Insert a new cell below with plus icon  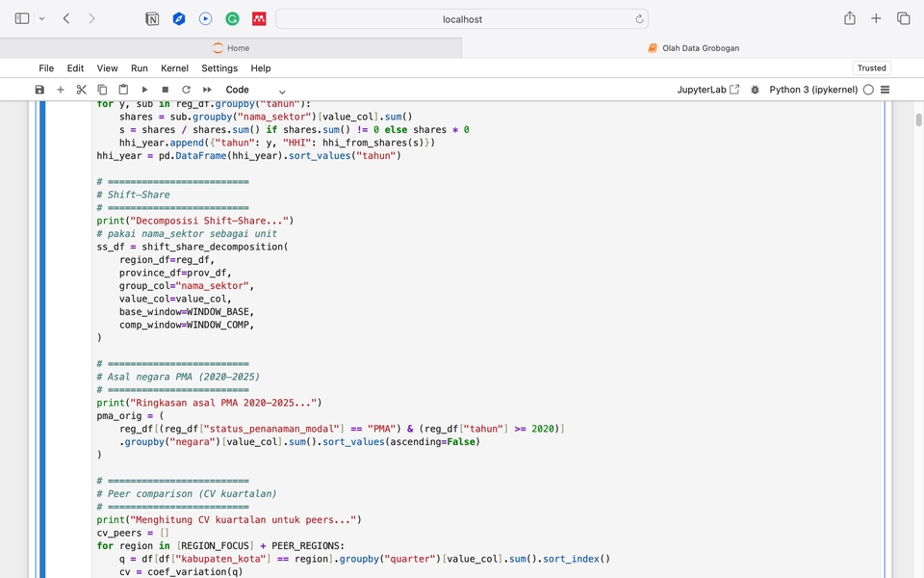(x=61, y=90)
